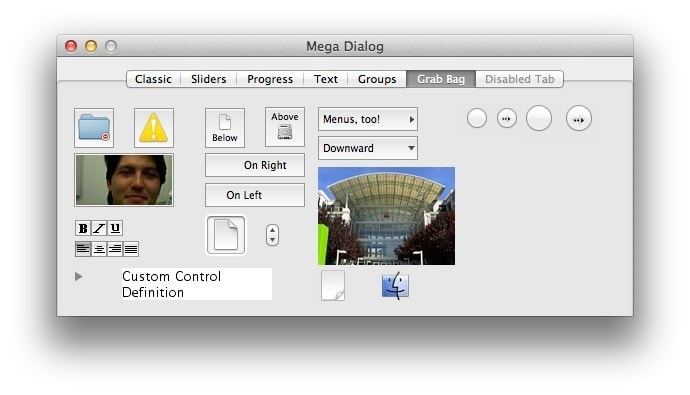690x395 pixels.
Task: Click the On Right button
Action: pos(255,165)
